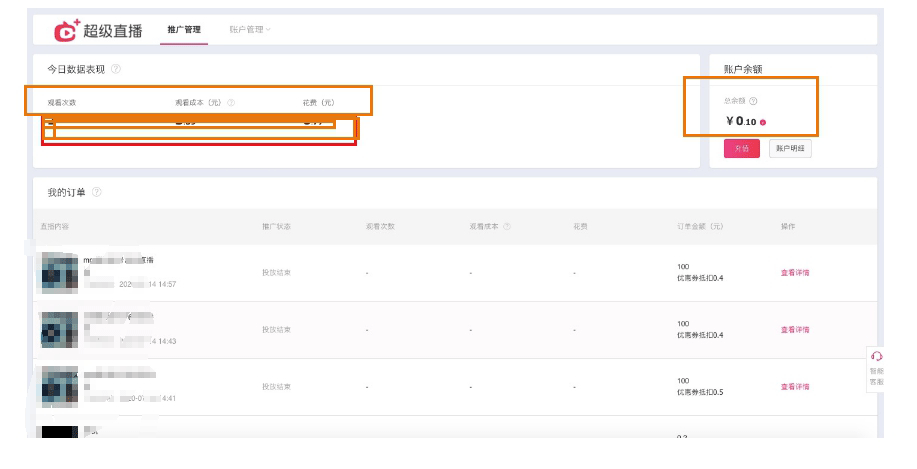View 查看详情 for the 14:57 order
This screenshot has width=917, height=469.
point(794,272)
